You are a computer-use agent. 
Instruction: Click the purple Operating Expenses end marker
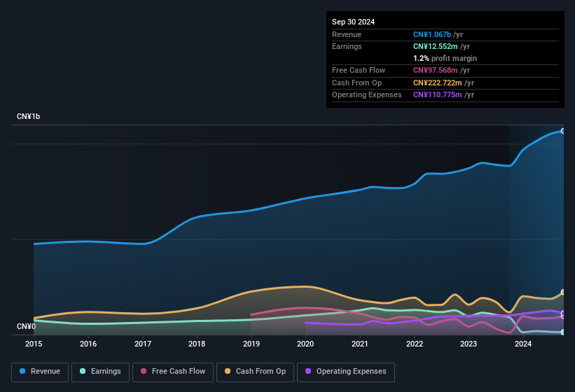point(562,314)
